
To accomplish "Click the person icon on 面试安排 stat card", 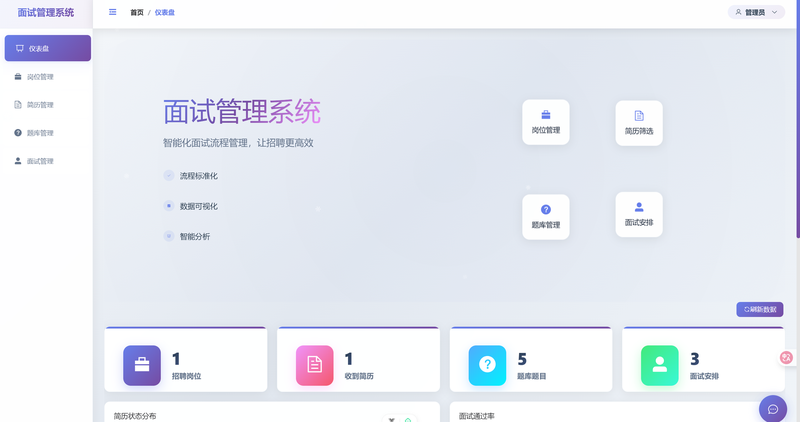I will point(660,365).
